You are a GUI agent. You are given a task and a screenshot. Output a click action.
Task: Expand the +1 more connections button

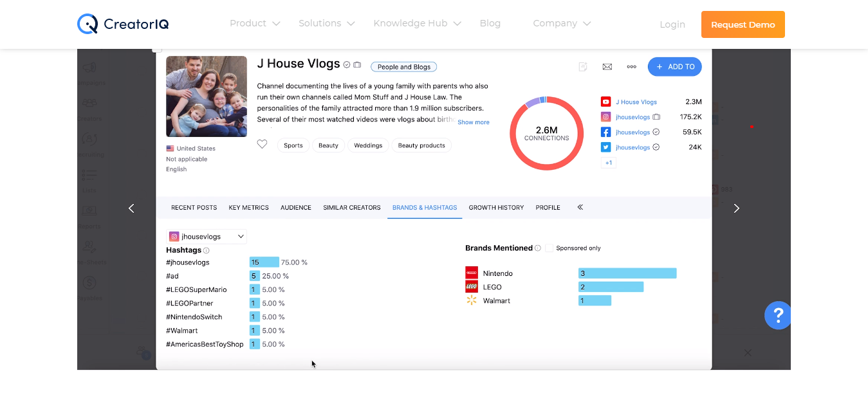point(609,163)
